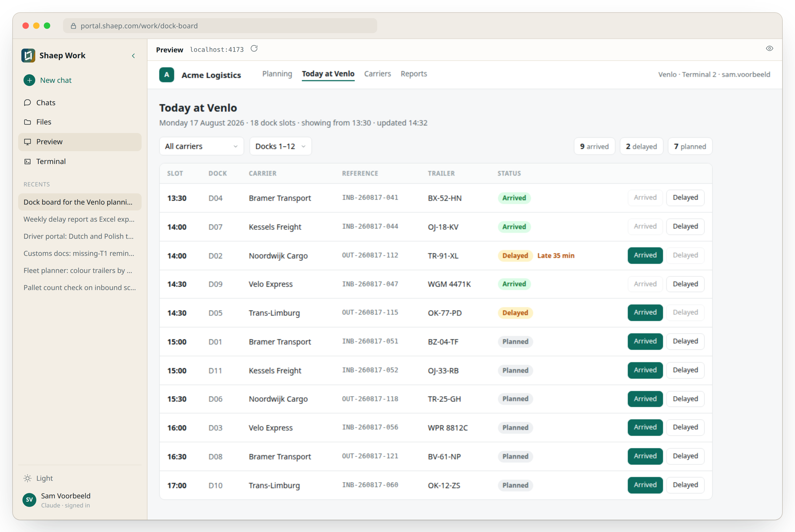Open the Reports tab
Image resolution: width=795 pixels, height=532 pixels.
tap(414, 74)
